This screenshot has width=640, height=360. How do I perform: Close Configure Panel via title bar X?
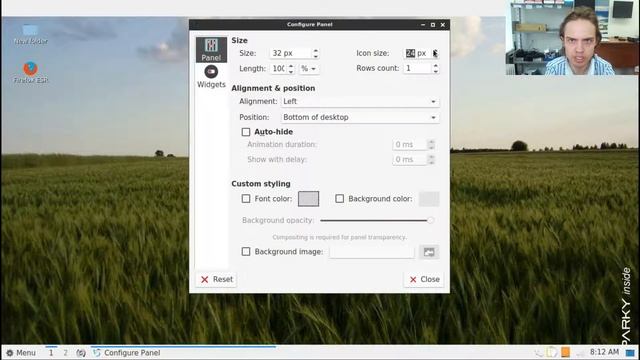tap(443, 25)
